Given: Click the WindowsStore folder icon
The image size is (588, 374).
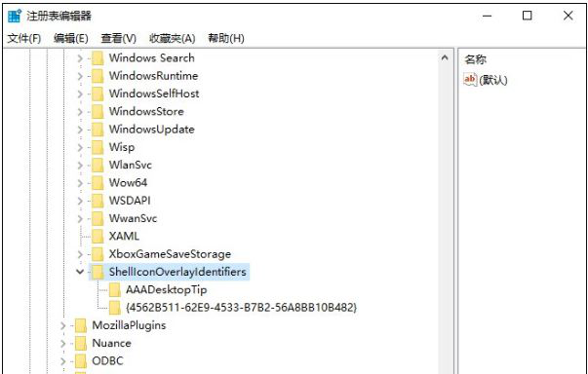Looking at the screenshot, I should (x=98, y=112).
